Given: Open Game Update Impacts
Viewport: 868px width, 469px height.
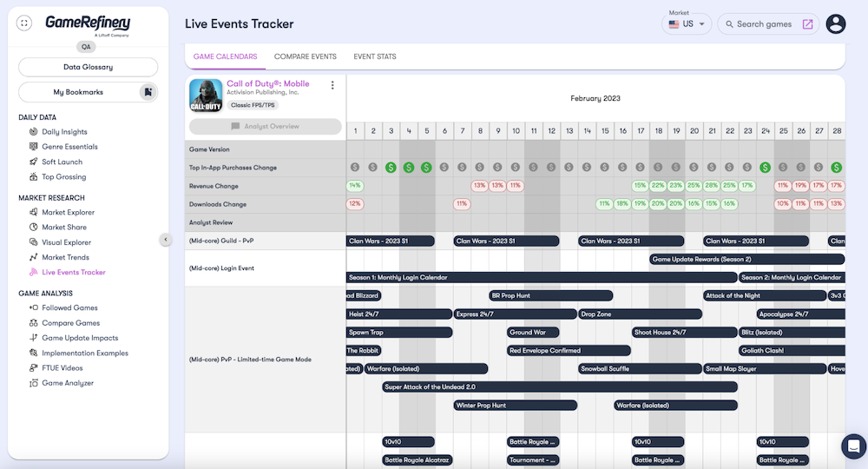Looking at the screenshot, I should click(80, 338).
